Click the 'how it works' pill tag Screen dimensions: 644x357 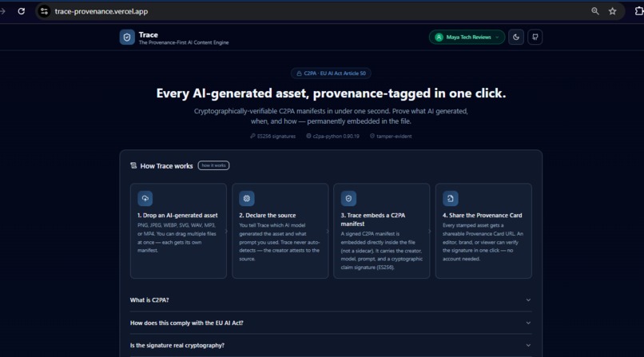point(213,165)
